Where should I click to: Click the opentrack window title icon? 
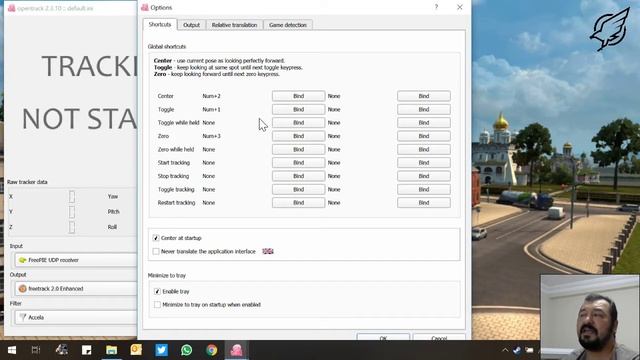tap(11, 8)
